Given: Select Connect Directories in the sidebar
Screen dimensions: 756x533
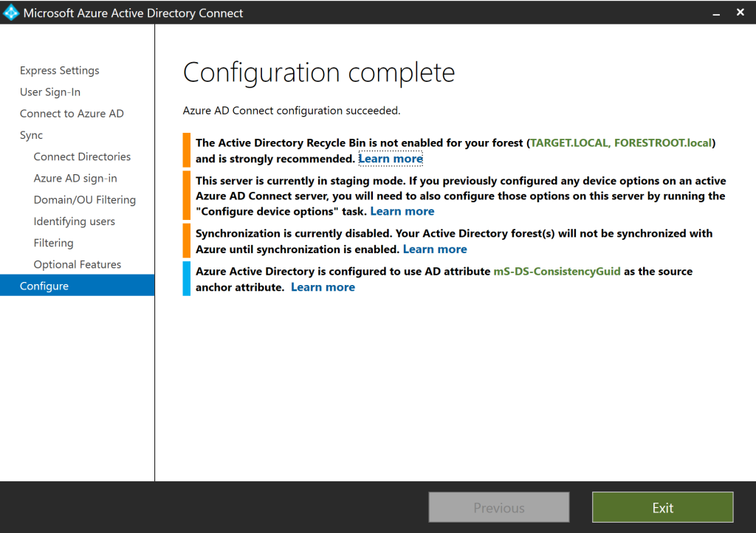Looking at the screenshot, I should 82,157.
